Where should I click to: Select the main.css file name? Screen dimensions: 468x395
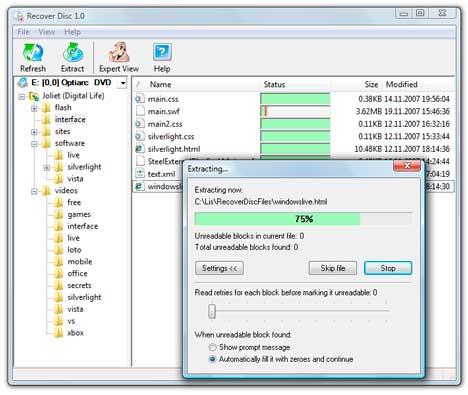pyautogui.click(x=163, y=99)
